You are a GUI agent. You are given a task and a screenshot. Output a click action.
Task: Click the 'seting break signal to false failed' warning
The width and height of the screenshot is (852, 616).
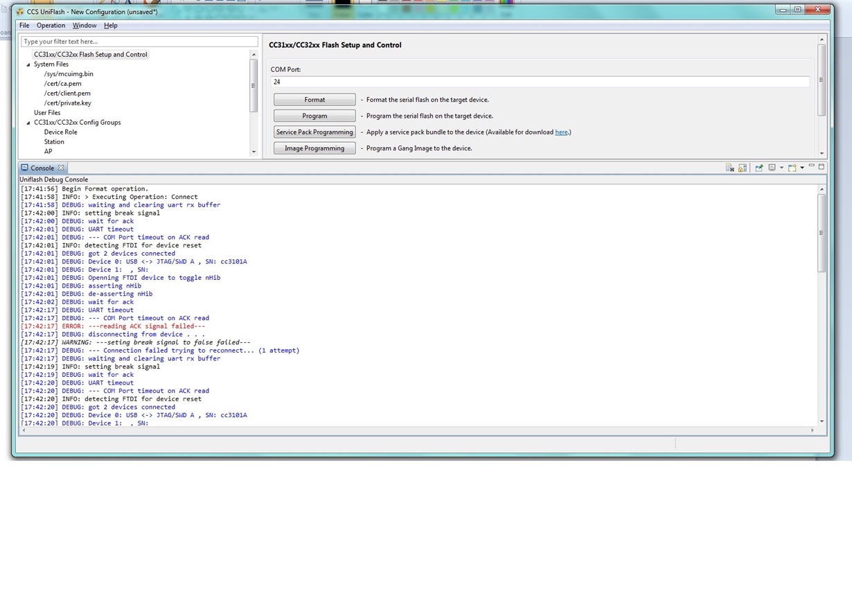(x=135, y=342)
